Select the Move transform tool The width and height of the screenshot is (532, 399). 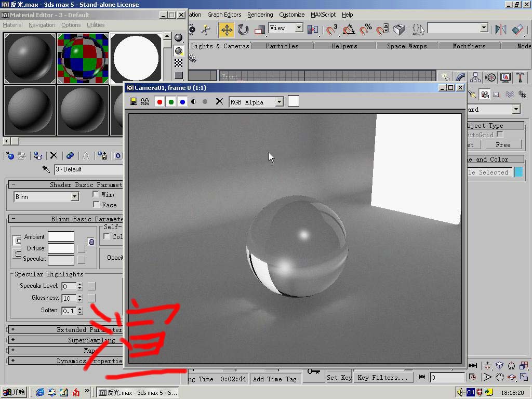pos(227,30)
